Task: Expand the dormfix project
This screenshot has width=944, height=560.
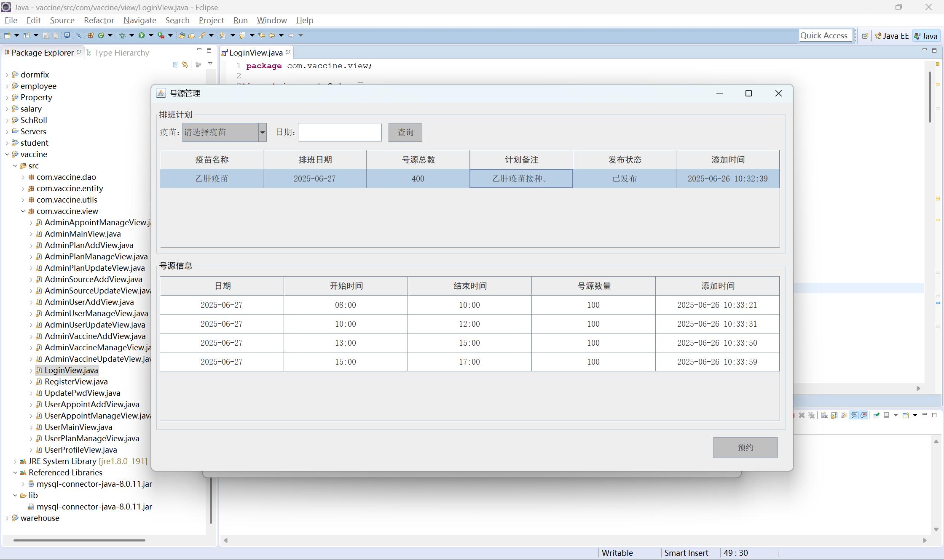Action: (x=7, y=75)
